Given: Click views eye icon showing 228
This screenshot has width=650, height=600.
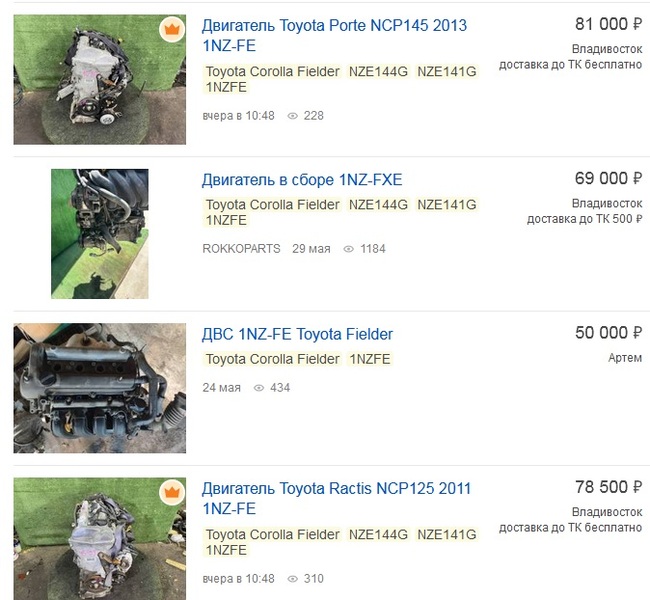Looking at the screenshot, I should [293, 116].
